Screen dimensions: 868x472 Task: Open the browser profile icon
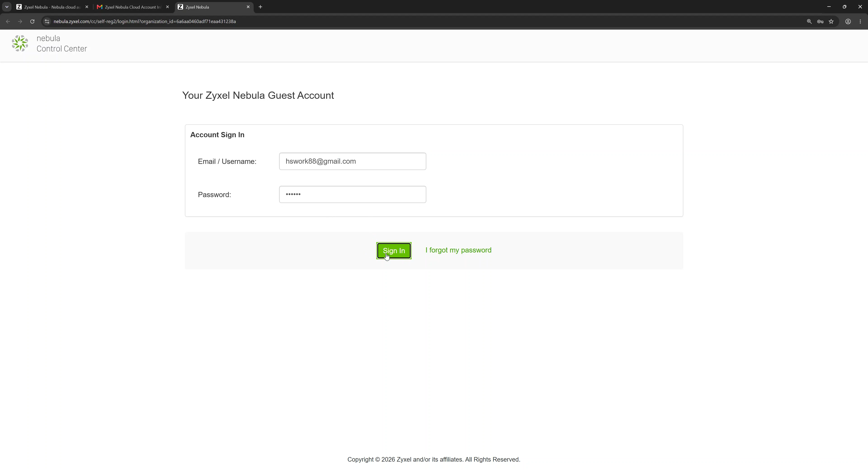click(848, 21)
